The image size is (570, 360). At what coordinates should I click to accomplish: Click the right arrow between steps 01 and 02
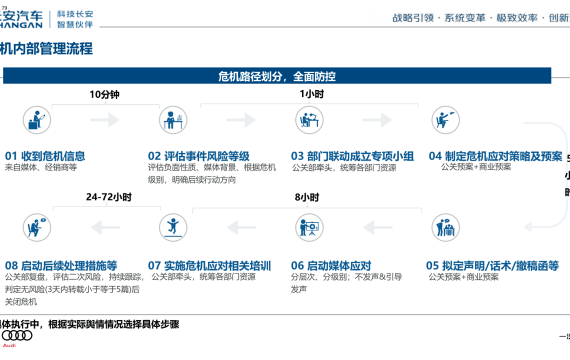(105, 120)
